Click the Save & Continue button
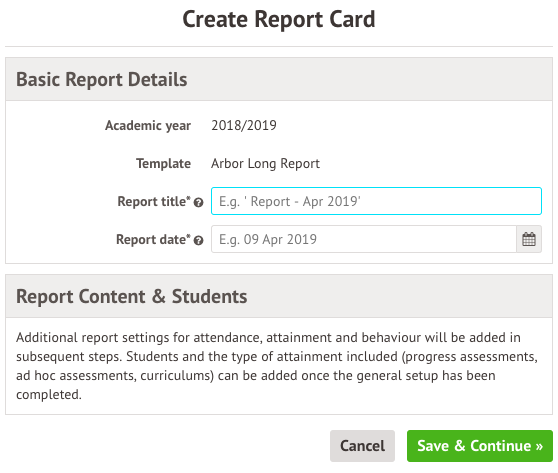Screen dimensions: 558x473 click(480, 446)
